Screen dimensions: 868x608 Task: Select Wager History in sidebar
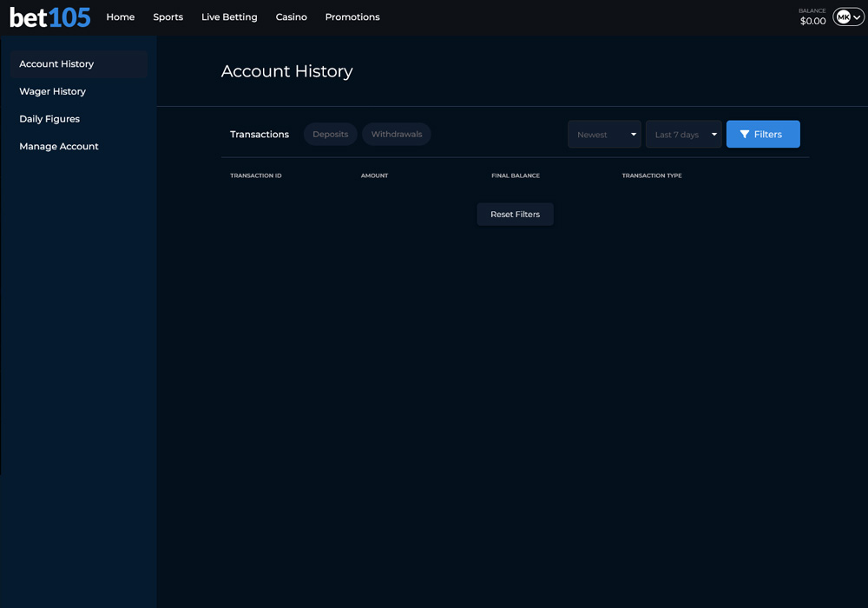pyautogui.click(x=53, y=91)
